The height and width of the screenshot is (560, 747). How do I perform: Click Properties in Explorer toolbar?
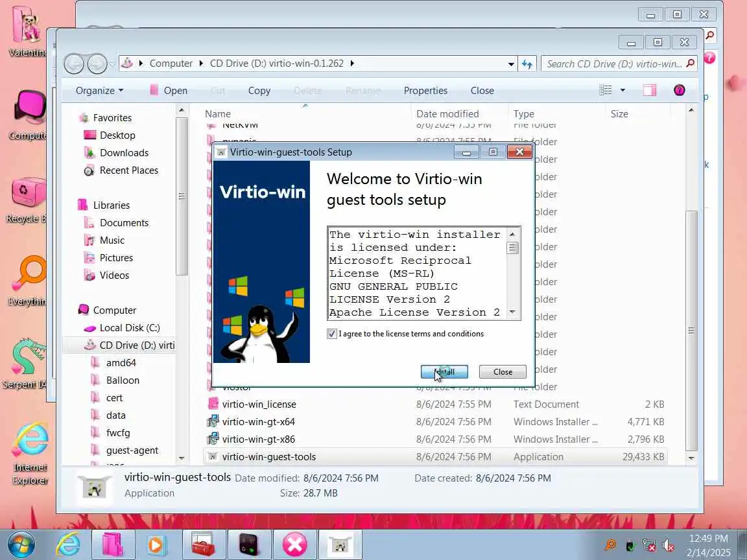(x=425, y=91)
